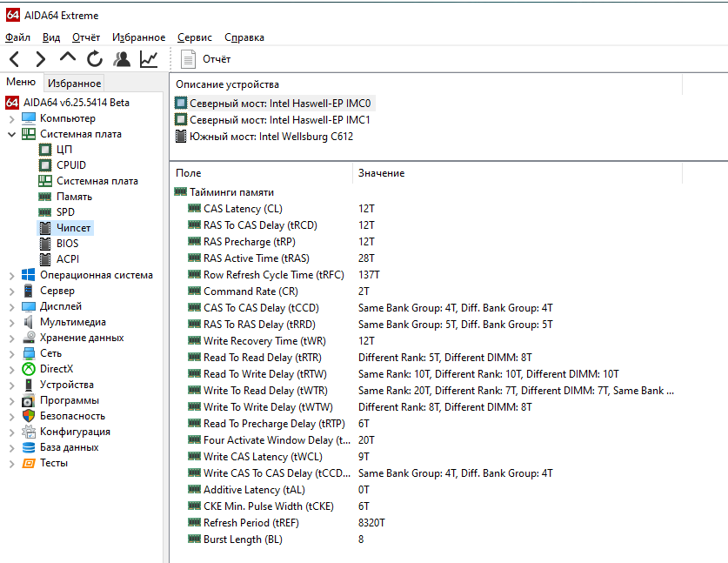Open the Справка menu
This screenshot has width=728, height=563.
(x=244, y=37)
